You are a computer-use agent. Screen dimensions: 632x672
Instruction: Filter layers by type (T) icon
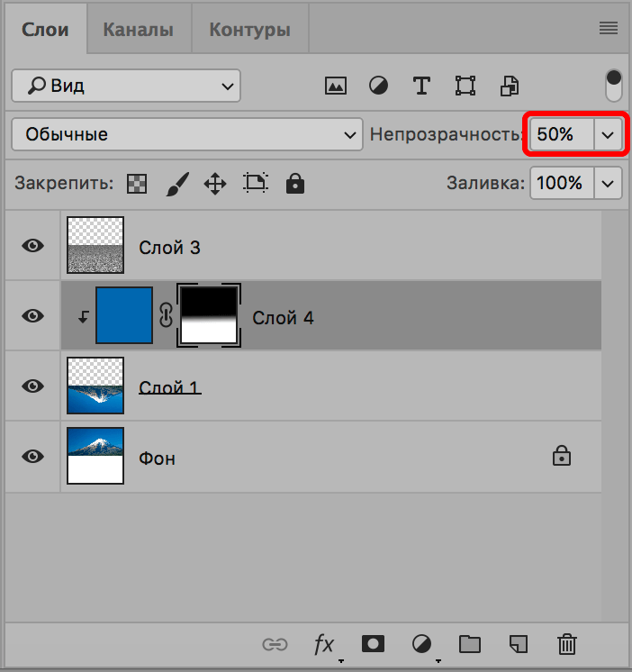(x=421, y=86)
